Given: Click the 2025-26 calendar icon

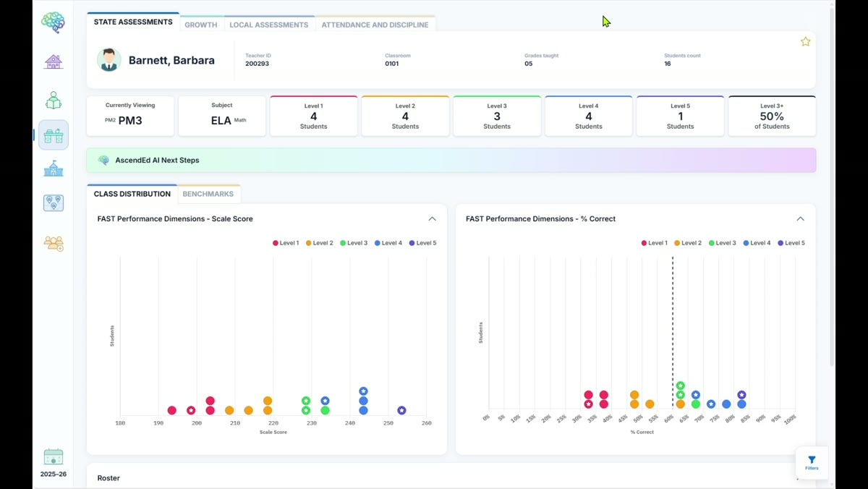Looking at the screenshot, I should click(x=54, y=456).
